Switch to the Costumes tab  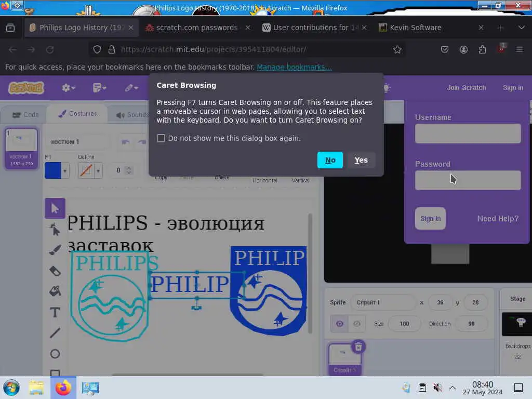[77, 114]
